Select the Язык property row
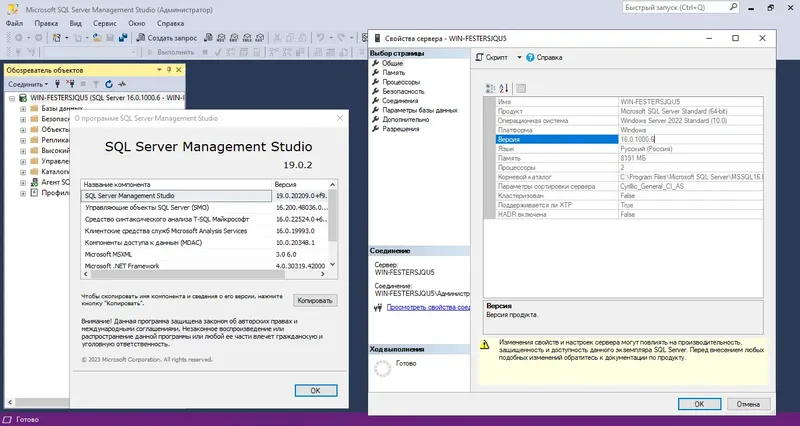The width and height of the screenshot is (800, 426). pos(630,149)
